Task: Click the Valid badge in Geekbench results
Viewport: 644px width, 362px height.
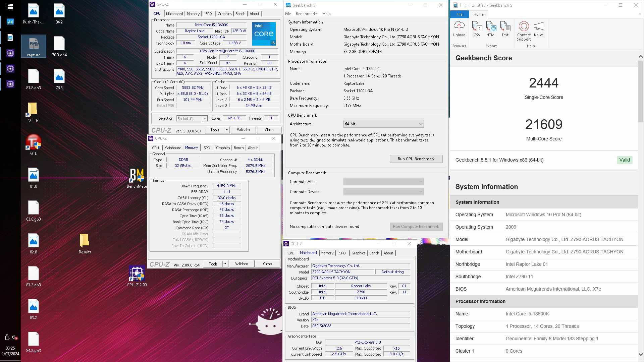Action: (624, 160)
